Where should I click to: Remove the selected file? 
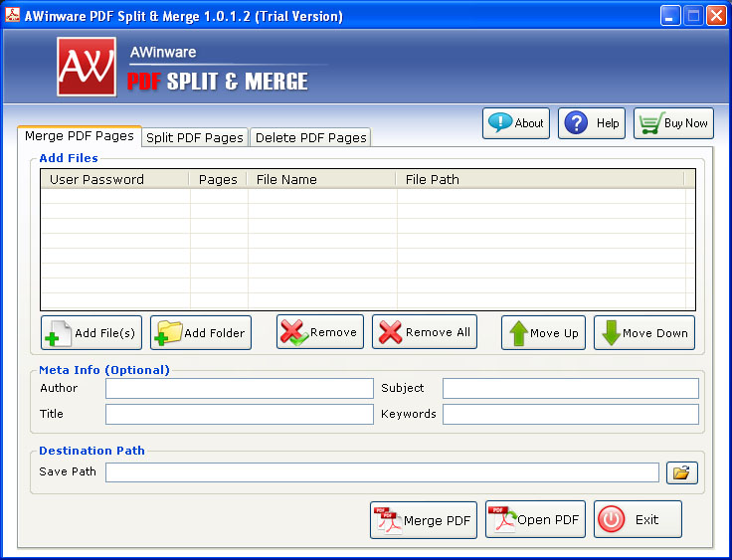point(320,332)
